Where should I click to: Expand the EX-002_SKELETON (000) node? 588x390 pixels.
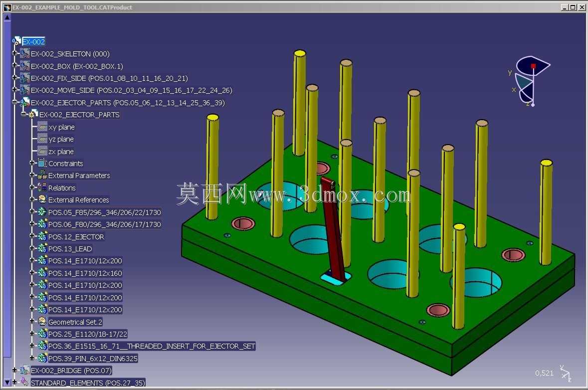pyautogui.click(x=14, y=53)
